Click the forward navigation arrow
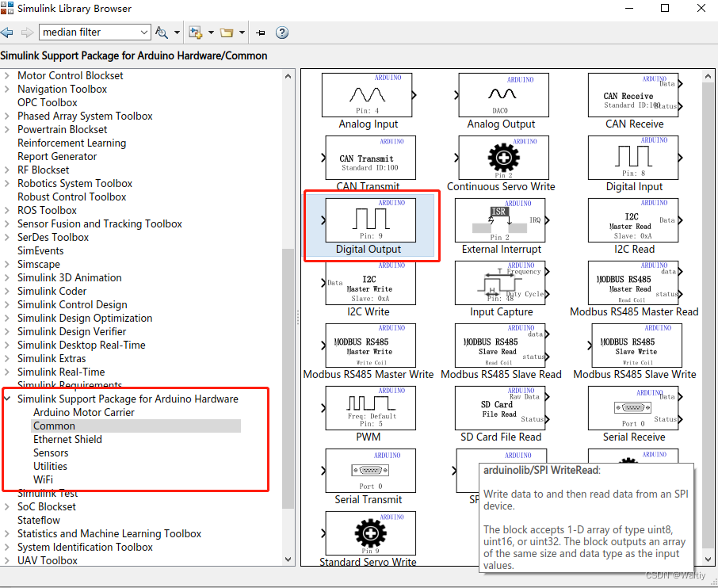Screen dimensions: 718x588 (x=28, y=32)
